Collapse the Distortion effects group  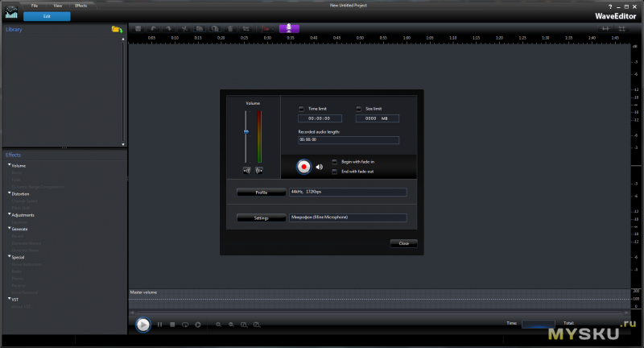tap(9, 193)
